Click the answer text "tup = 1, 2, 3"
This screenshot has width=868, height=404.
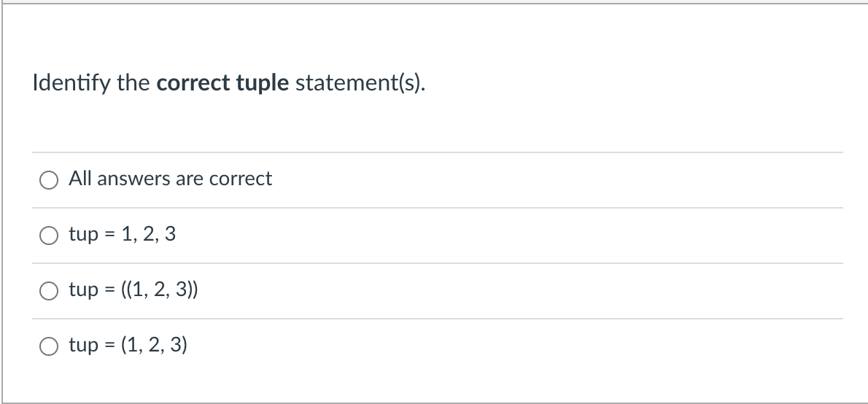coord(123,234)
